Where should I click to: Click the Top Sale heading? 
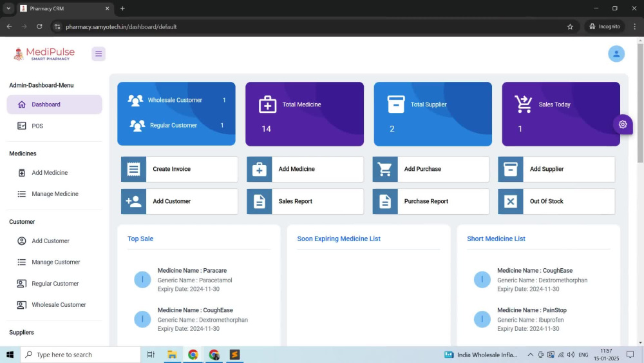[140, 239]
